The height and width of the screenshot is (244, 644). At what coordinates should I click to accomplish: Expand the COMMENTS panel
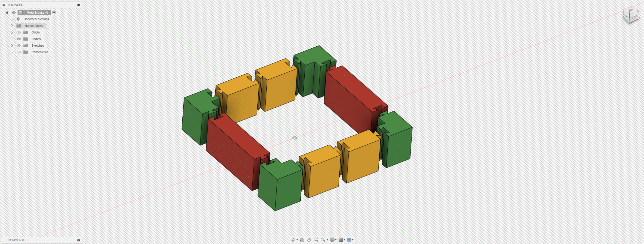point(78,240)
